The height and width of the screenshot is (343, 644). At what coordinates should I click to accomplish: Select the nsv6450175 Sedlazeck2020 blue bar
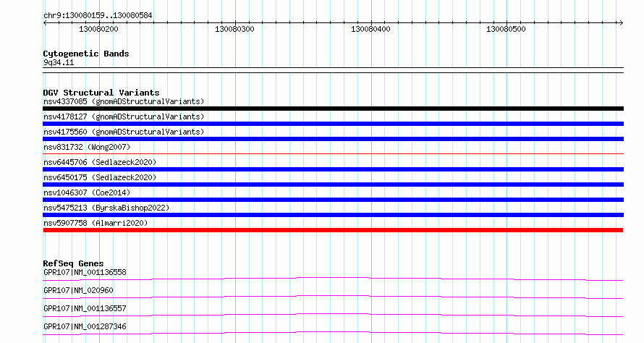333,185
